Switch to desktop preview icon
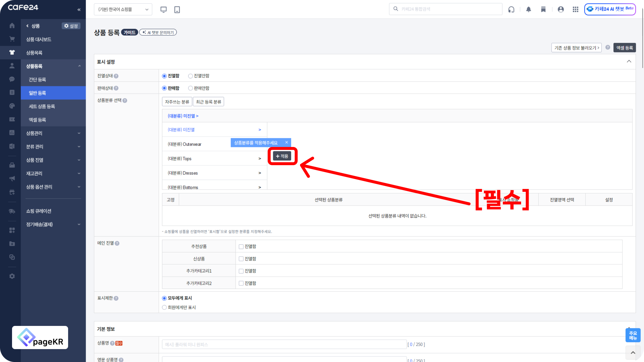644x362 pixels. (x=163, y=9)
